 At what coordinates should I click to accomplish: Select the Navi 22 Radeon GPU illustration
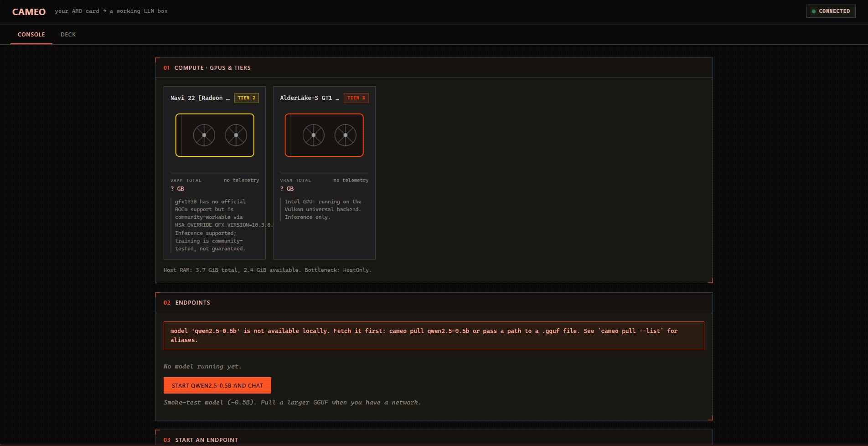[215, 135]
